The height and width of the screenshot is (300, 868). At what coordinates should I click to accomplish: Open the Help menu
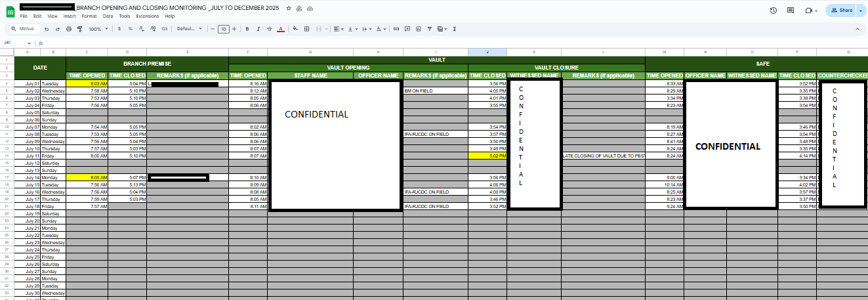point(170,16)
